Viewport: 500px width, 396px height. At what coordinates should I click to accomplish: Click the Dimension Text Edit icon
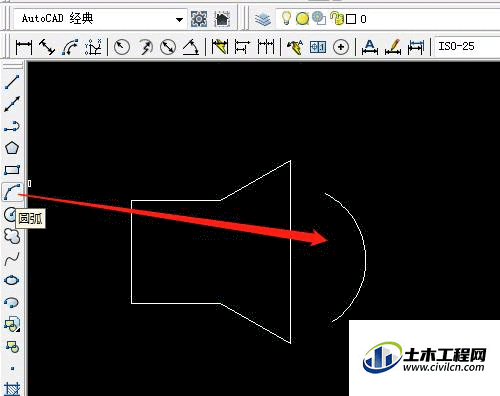[393, 47]
